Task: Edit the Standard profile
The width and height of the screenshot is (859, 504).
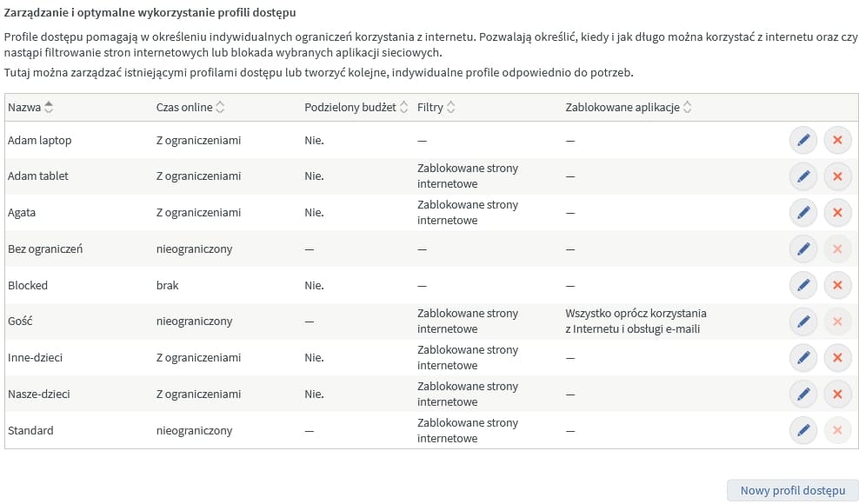Action: (x=802, y=430)
